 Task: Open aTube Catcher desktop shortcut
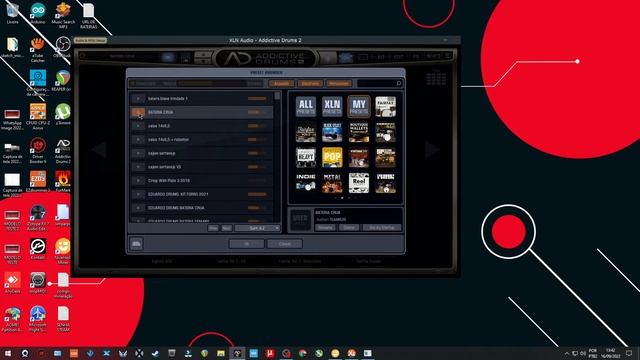38,49
